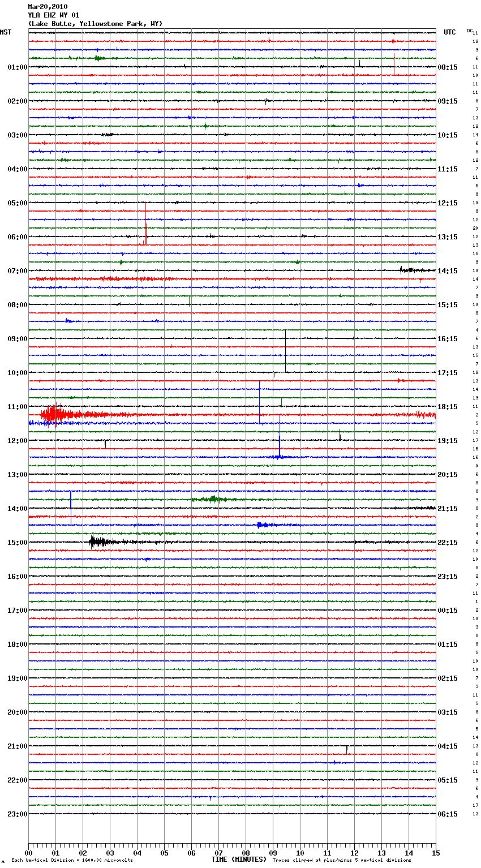Viewport: 481px width, 868px height.
Task: Select the '02:00' MST time label
Action: tap(18, 101)
